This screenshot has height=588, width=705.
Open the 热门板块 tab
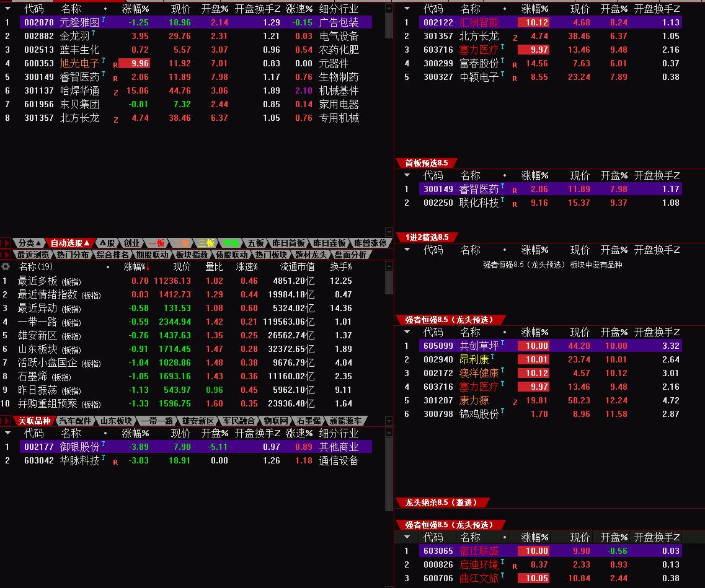[x=271, y=255]
